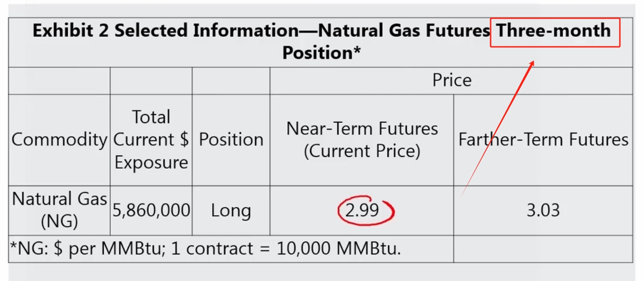Select the "Exhibit 2" text in title
Screen dimensions: 644x281
pos(71,31)
